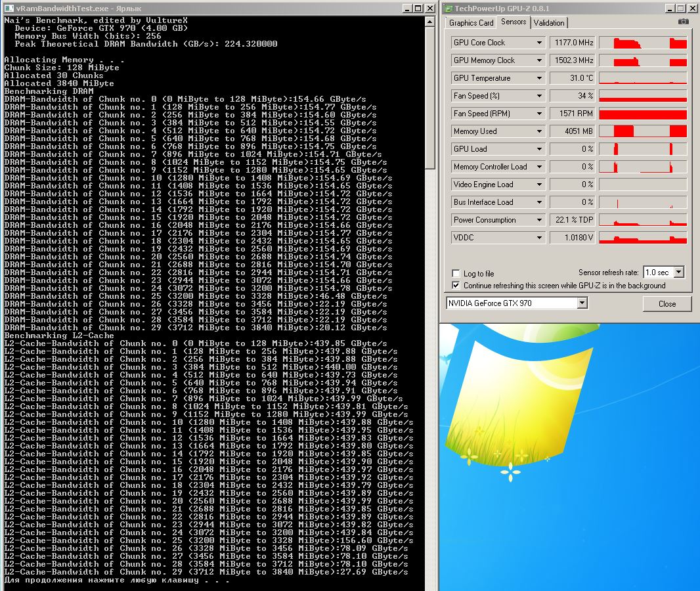
Task: Click the GPU-Z Close button
Action: click(x=667, y=303)
